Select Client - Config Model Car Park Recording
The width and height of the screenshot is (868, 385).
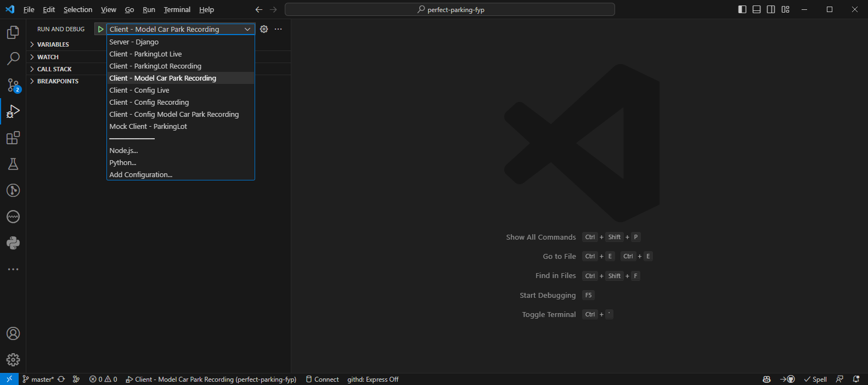point(181,114)
